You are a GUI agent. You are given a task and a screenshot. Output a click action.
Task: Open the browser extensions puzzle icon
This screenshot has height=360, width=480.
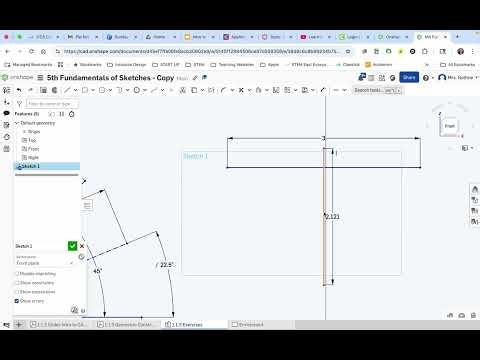[x=425, y=51]
